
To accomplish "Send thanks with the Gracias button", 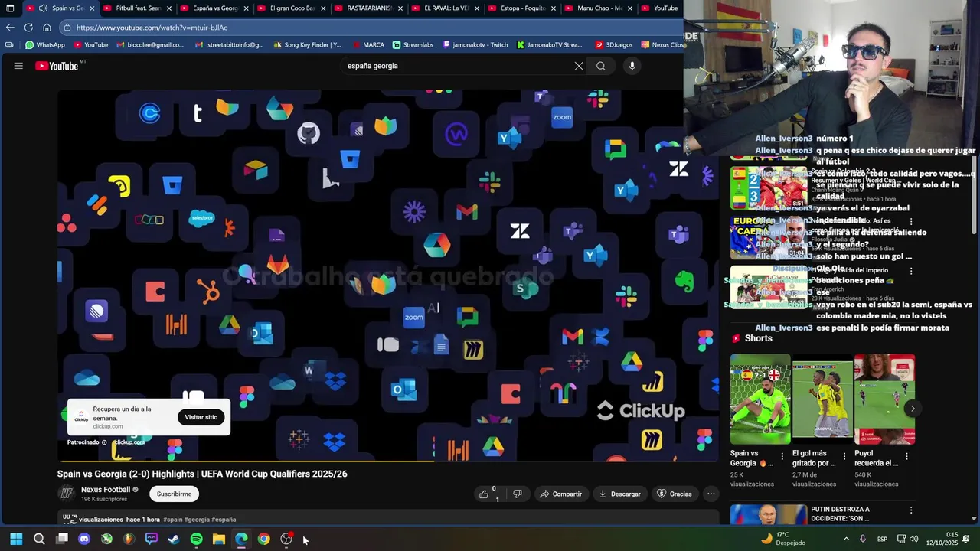I will click(x=675, y=494).
